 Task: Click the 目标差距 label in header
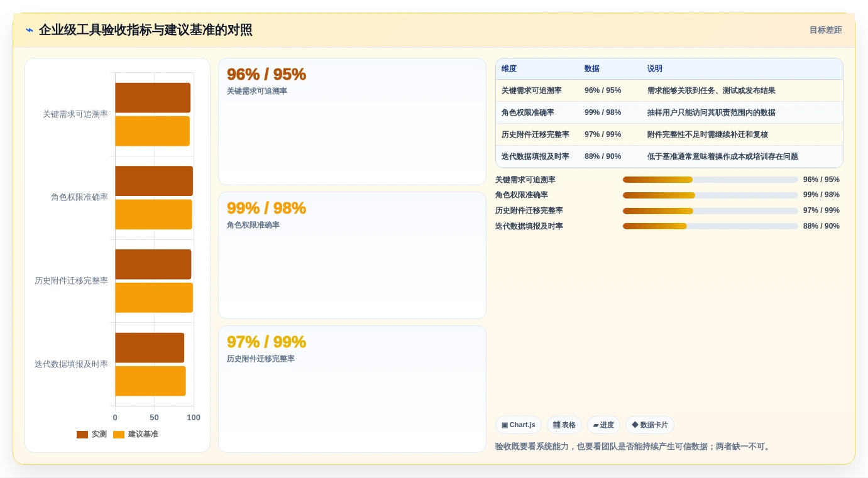825,30
